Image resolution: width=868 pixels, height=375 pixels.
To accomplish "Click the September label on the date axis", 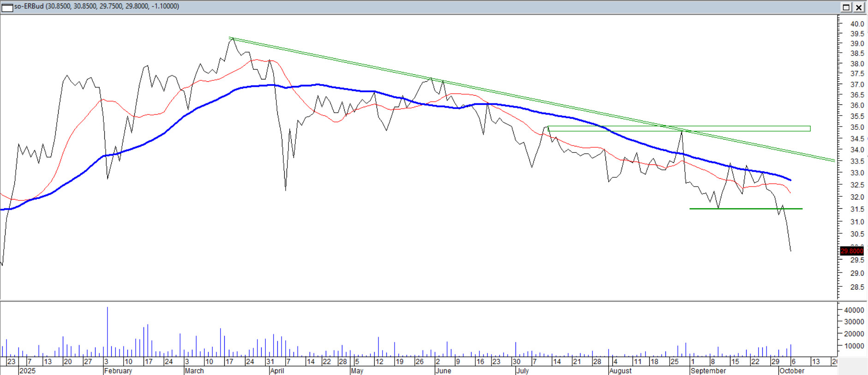I will [x=708, y=371].
